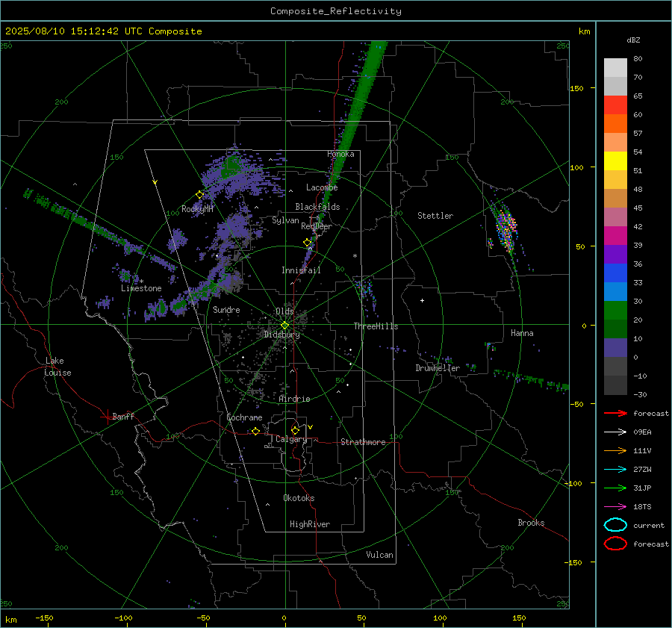672x628 pixels.
Task: Click the Airdrie town label
Action: 294,399
